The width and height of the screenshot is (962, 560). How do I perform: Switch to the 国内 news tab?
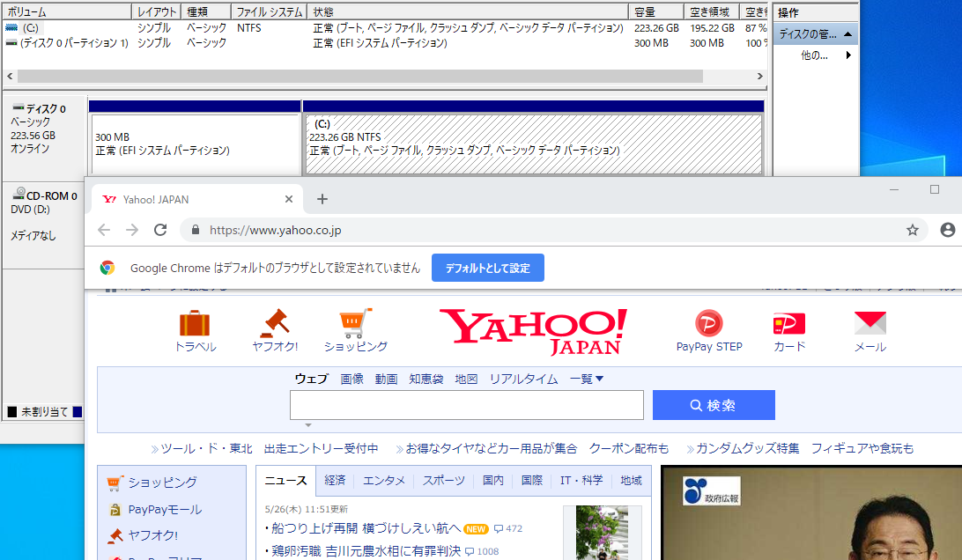493,480
